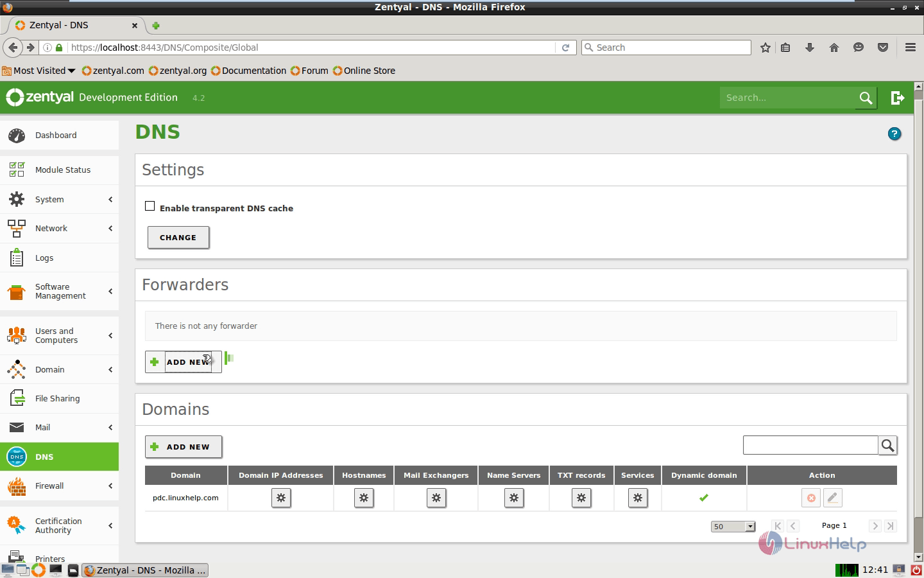Open Documentation bookmark
This screenshot has height=578, width=924.
point(248,71)
